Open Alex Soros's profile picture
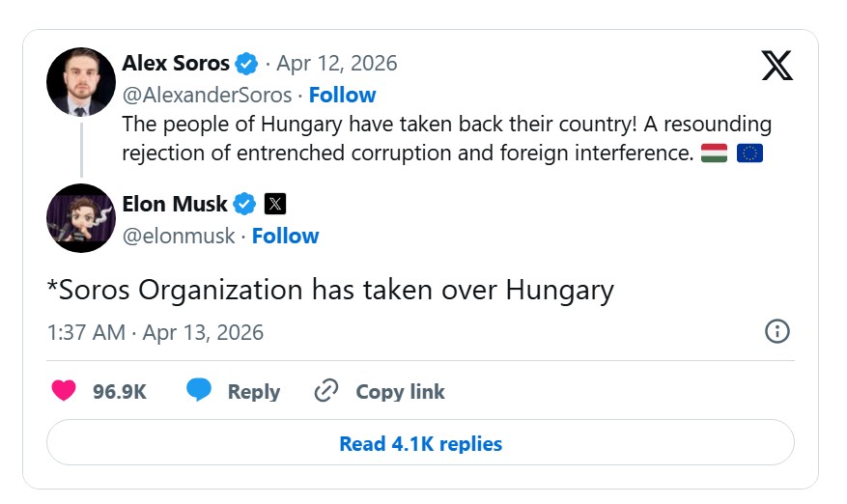This screenshot has height=504, width=847. [x=80, y=81]
